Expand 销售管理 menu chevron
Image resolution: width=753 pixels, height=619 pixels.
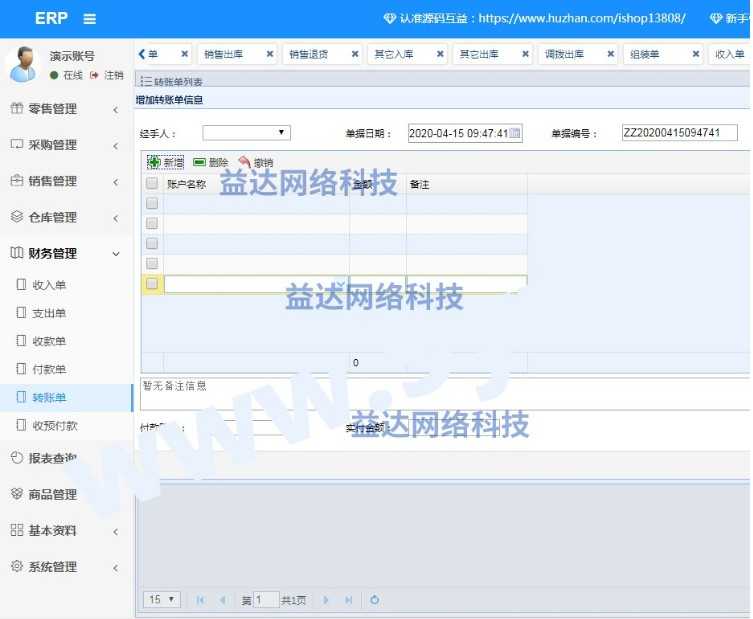coord(116,182)
